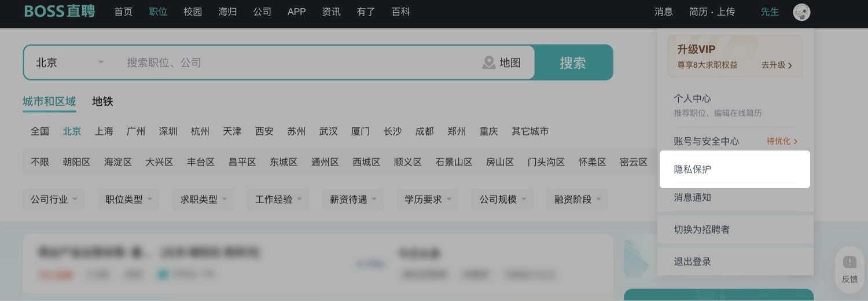
Task: Choose 退出登录 from the menu
Action: tap(693, 262)
